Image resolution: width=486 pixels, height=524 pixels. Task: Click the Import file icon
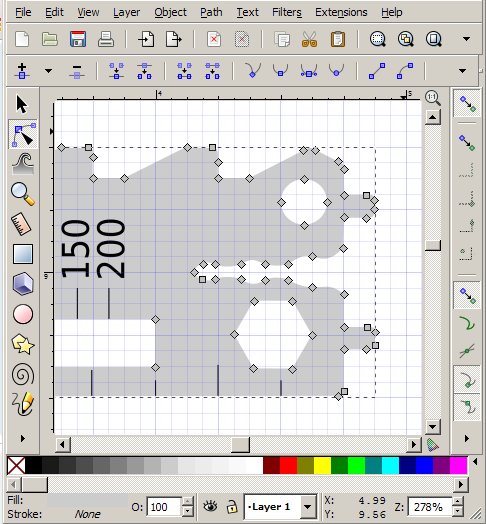tap(146, 39)
